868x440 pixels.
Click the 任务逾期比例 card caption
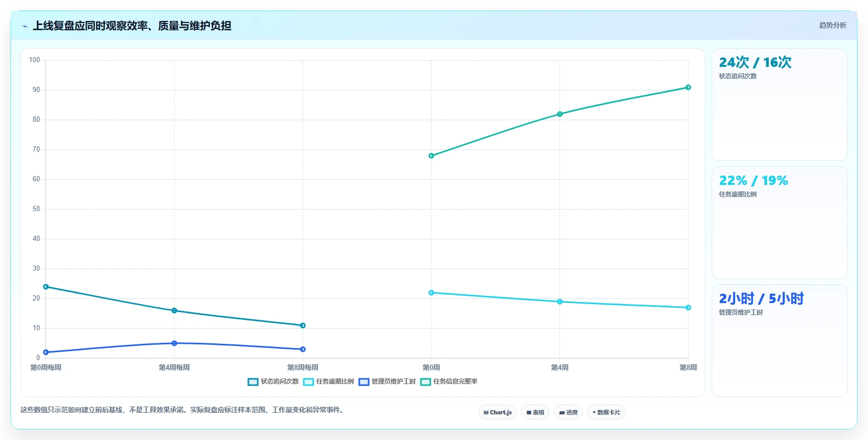[x=738, y=194]
